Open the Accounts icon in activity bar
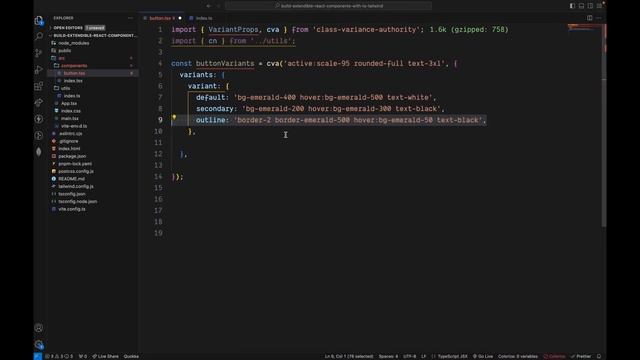Image resolution: width=640 pixels, height=360 pixels. pyautogui.click(x=39, y=328)
